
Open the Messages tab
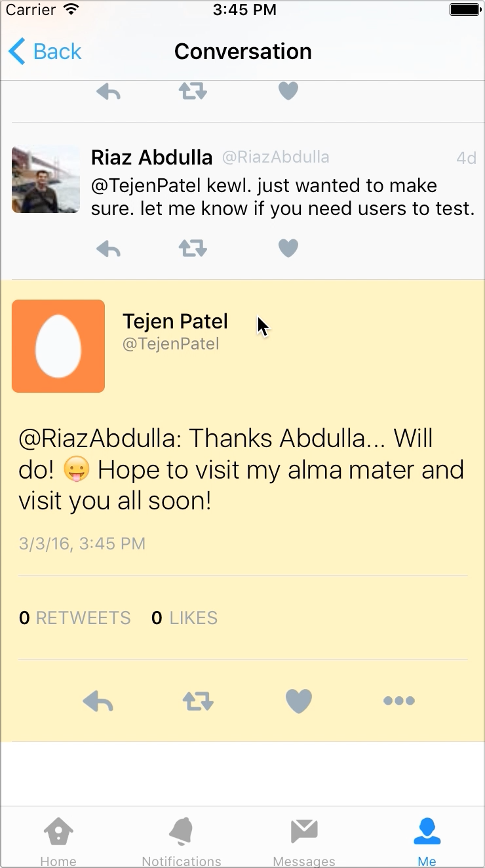point(304,840)
